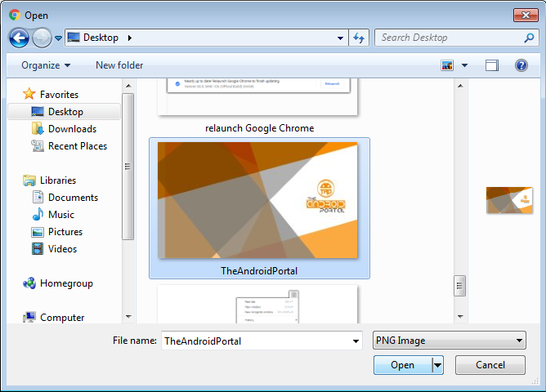The image size is (546, 392).
Task: Click the 'TheAndroidPortal' file name label
Action: point(259,271)
